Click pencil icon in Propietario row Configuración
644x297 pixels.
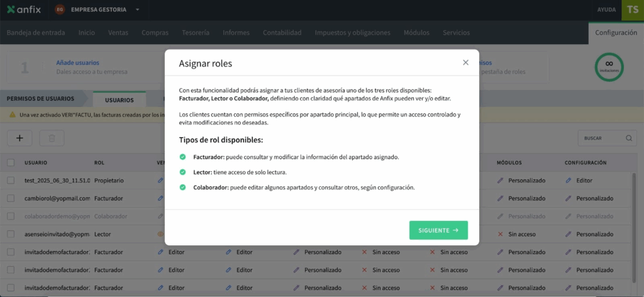click(568, 180)
